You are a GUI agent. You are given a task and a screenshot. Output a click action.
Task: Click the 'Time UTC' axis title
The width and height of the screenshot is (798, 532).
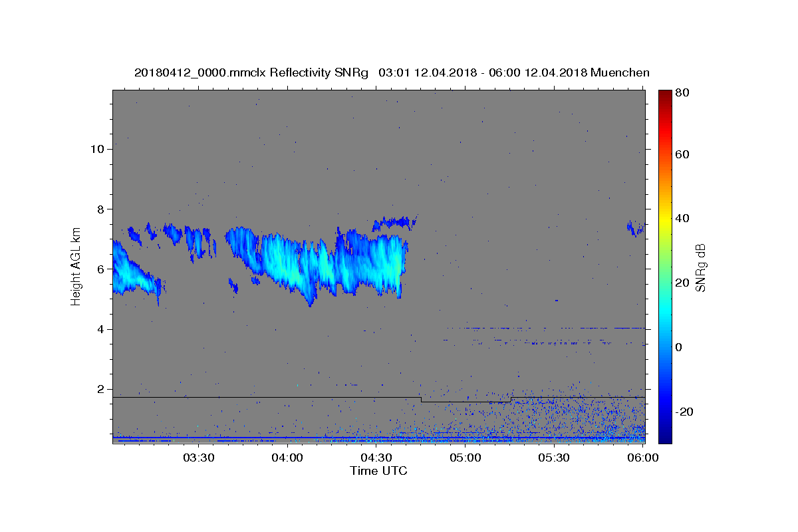(378, 471)
